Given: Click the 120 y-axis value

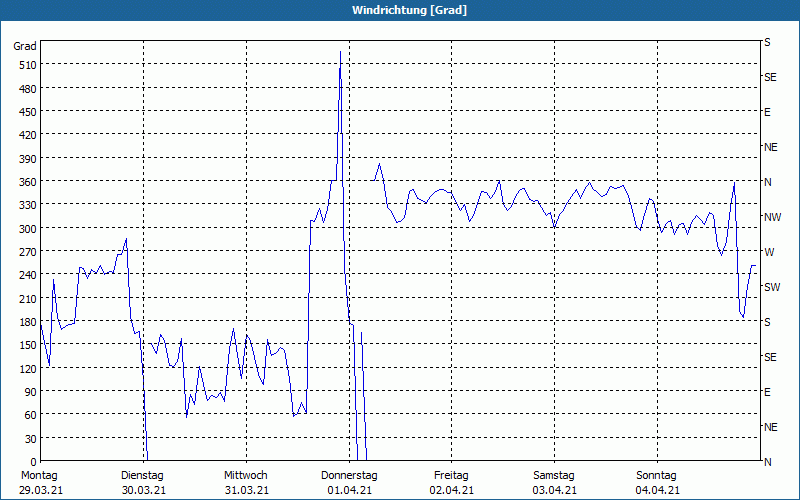Looking at the screenshot, I should coord(27,368).
